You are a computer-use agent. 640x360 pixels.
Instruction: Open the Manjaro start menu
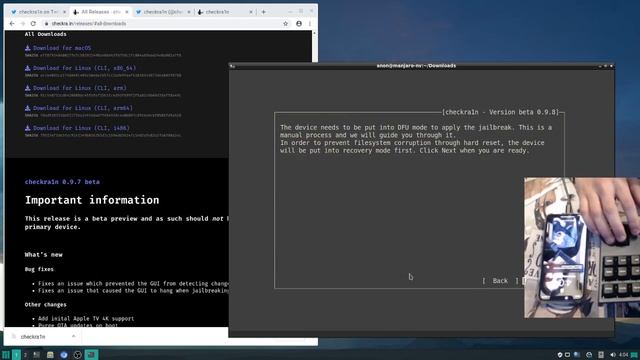[6, 355]
